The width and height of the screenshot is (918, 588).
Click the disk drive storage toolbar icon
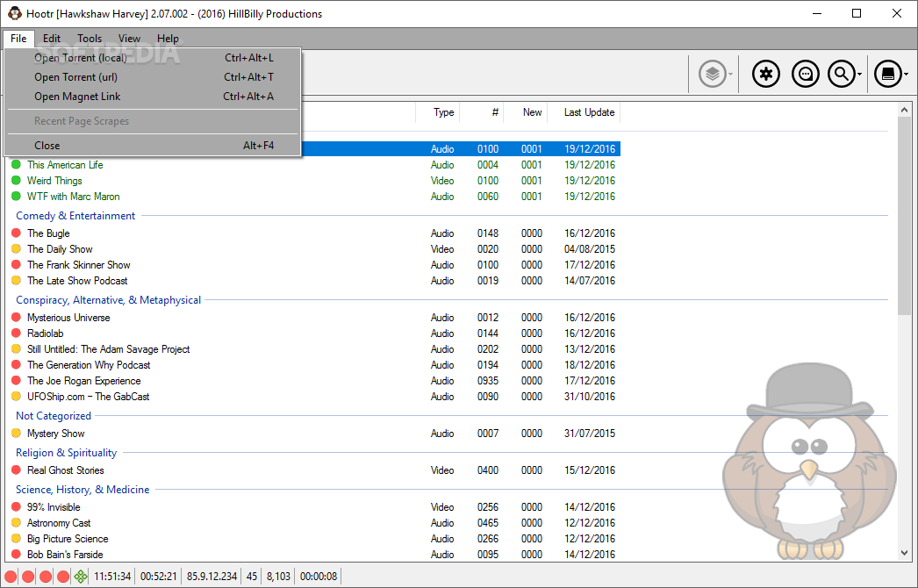coord(887,74)
